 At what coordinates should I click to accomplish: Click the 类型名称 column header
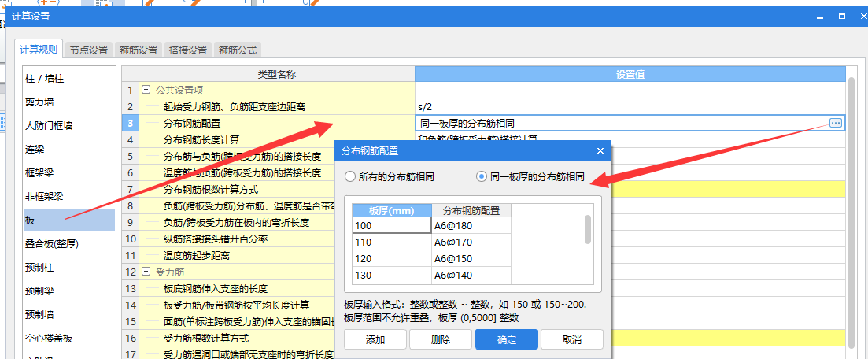(276, 74)
